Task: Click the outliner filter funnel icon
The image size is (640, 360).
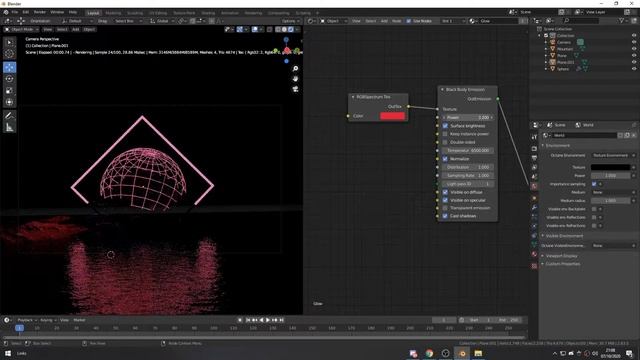Action: coord(622,20)
